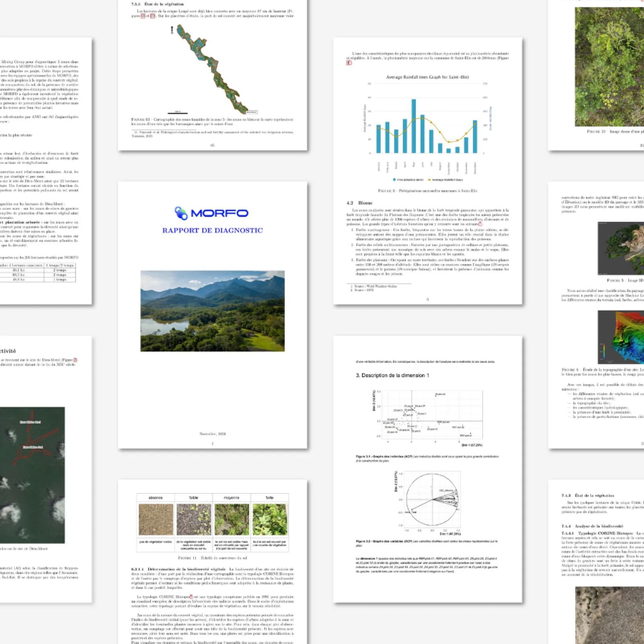644x644 pixels.
Task: Click the 'faible' ground cover photo
Action: pos(194,520)
